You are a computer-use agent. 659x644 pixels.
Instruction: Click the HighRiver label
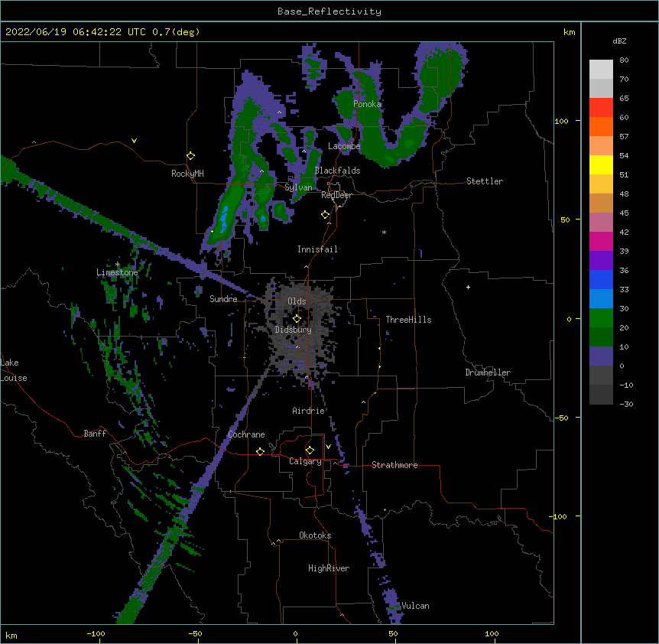click(x=329, y=568)
